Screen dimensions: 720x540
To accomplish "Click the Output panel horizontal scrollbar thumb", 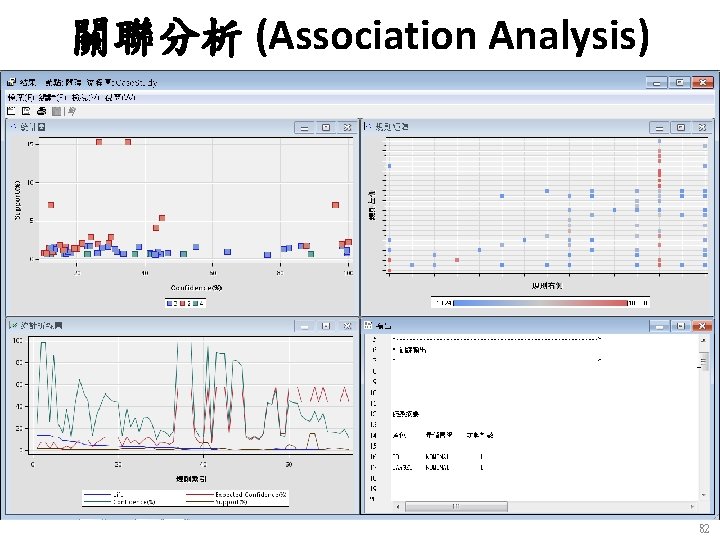I will click(456, 506).
